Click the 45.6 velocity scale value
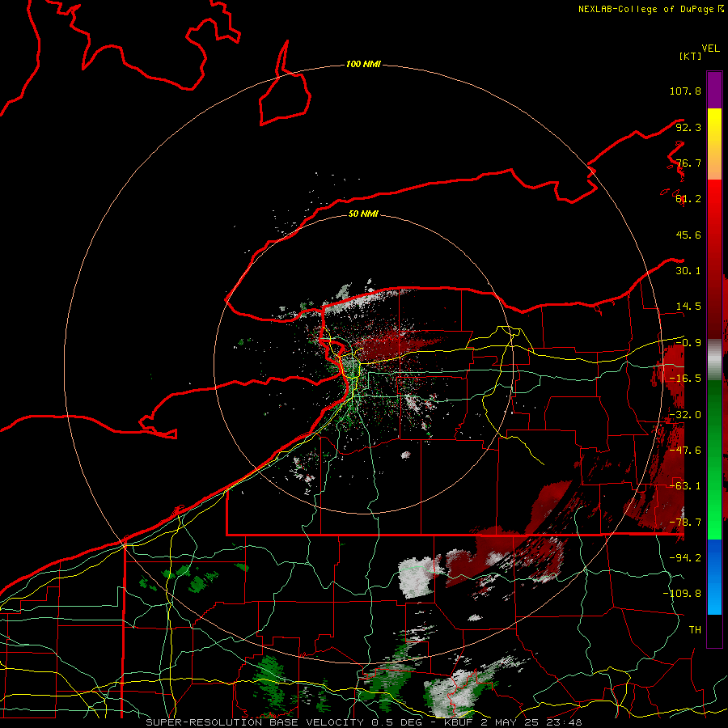Image resolution: width=728 pixels, height=728 pixels. (x=688, y=235)
